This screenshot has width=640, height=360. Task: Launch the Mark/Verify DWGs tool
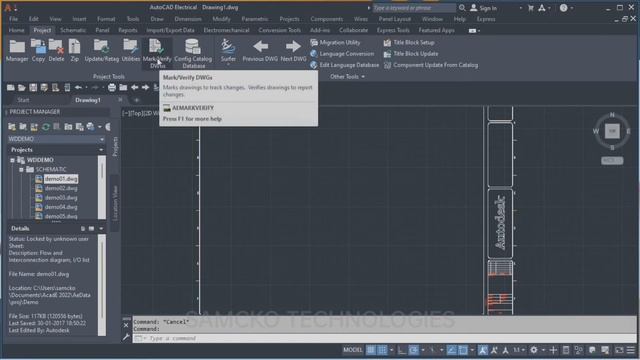coord(157,53)
